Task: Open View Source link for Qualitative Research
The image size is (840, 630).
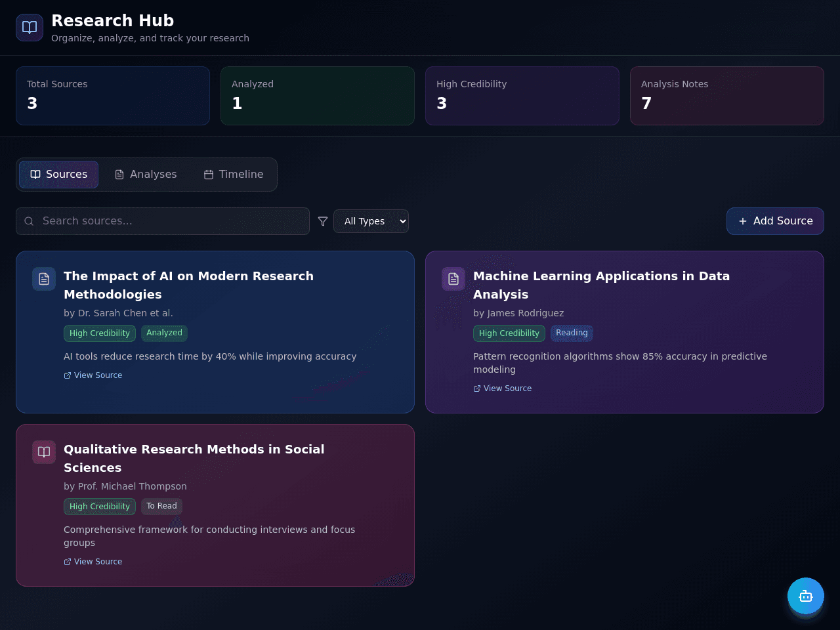Action: point(93,562)
